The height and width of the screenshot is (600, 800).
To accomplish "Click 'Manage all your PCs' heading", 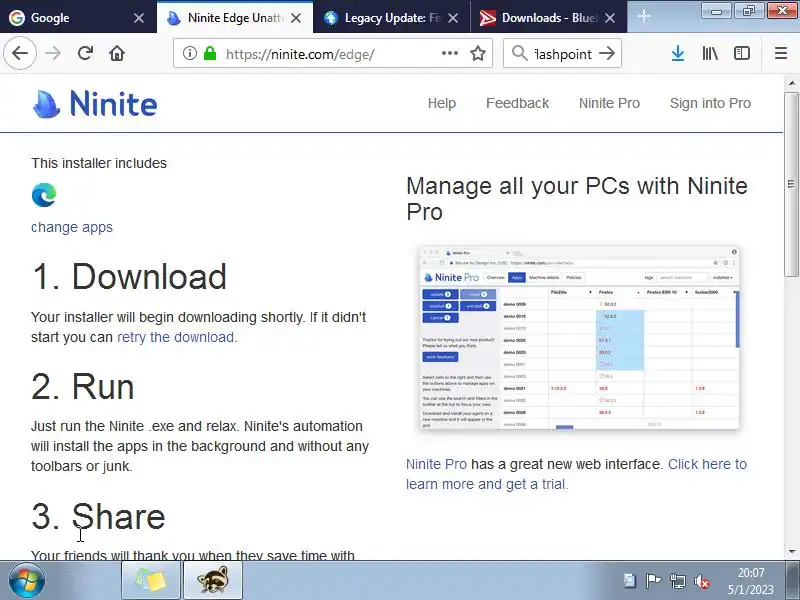I will click(x=577, y=199).
